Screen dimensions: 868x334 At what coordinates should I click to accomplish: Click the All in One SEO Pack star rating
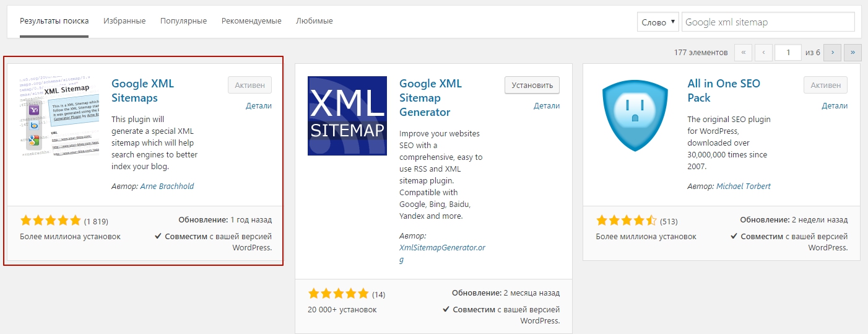(627, 221)
